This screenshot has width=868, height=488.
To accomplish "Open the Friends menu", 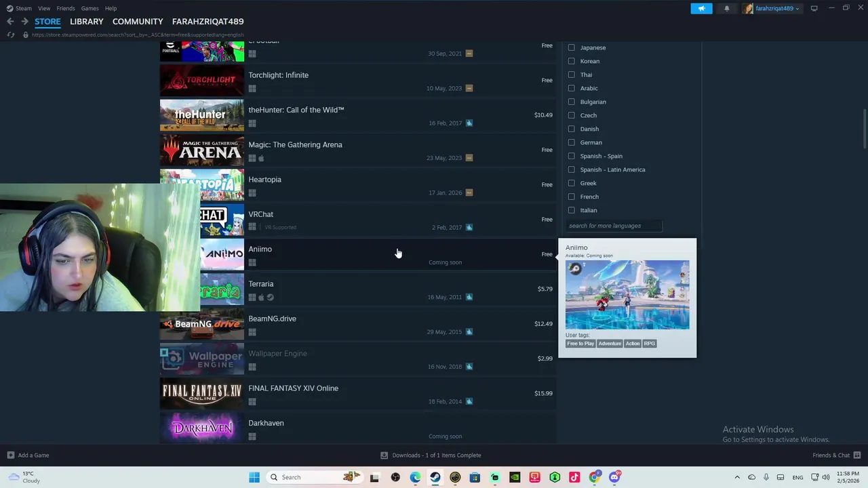I will click(x=66, y=8).
